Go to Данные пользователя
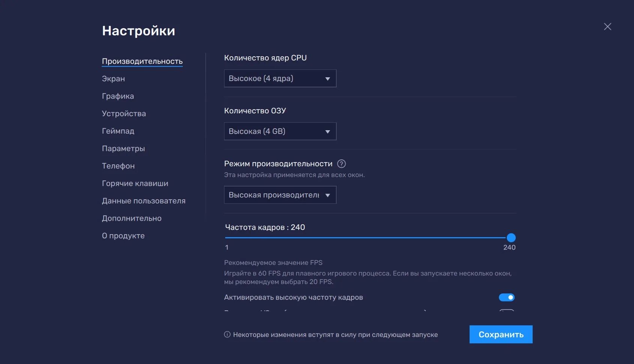This screenshot has width=634, height=364. [x=144, y=201]
